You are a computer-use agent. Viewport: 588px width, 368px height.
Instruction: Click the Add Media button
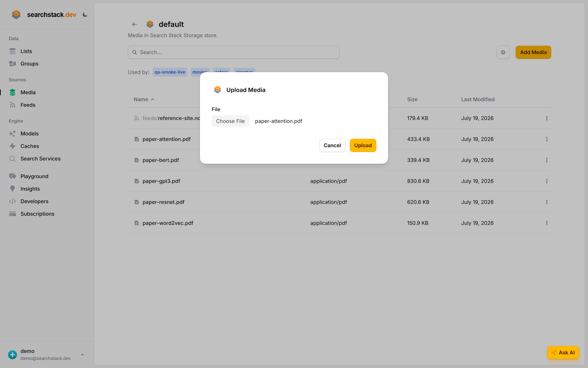533,52
